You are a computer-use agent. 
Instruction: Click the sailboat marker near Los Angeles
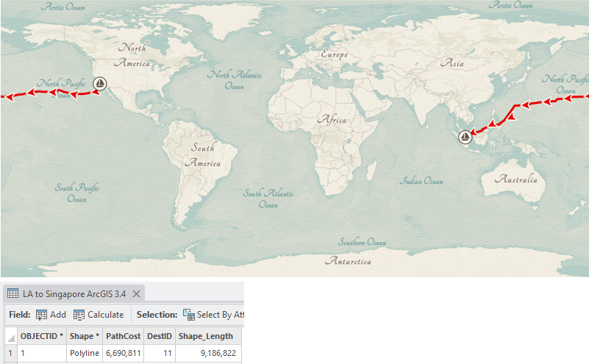pyautogui.click(x=100, y=83)
